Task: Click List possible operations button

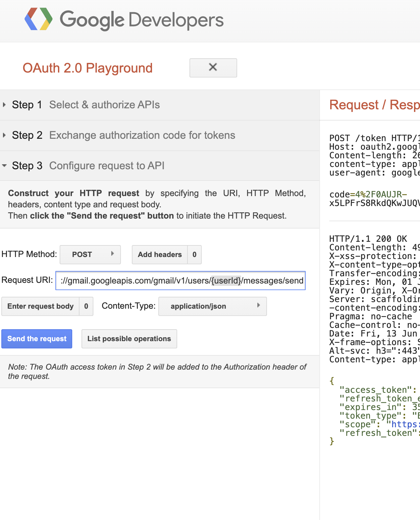Action: point(129,338)
